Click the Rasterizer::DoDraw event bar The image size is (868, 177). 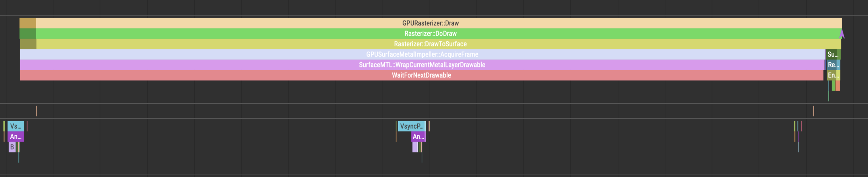431,34
